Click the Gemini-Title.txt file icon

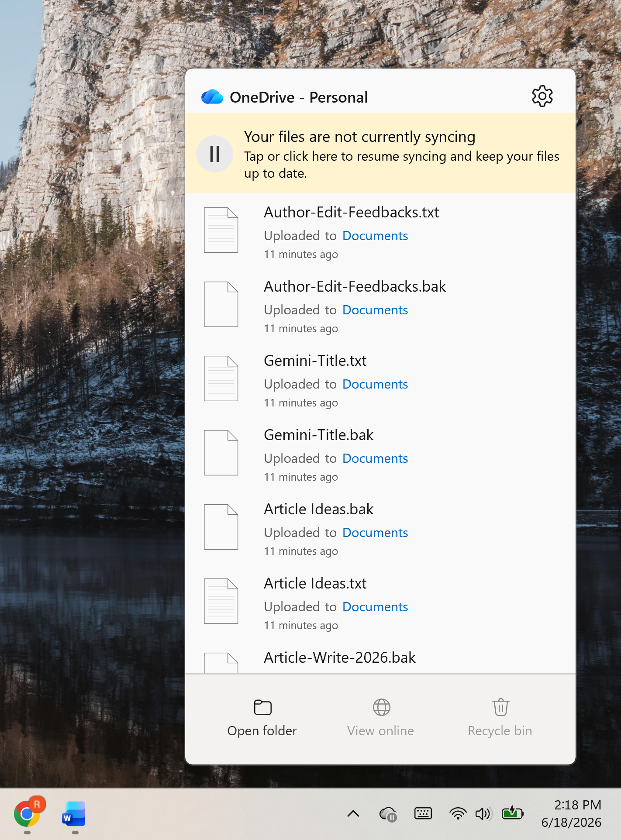pos(221,379)
